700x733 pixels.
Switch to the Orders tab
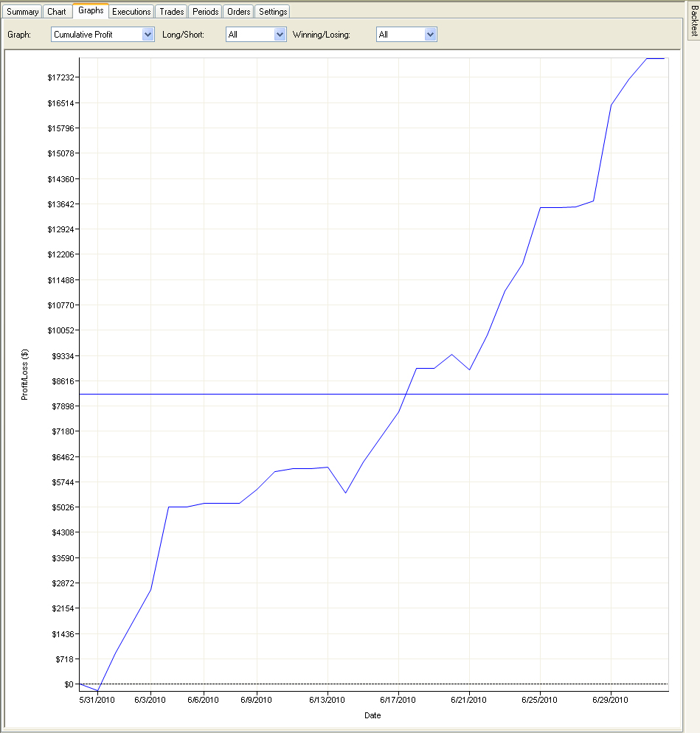point(238,12)
